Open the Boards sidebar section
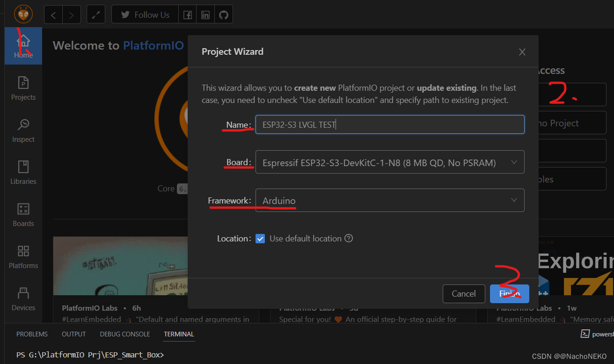The image size is (614, 364). point(23,215)
